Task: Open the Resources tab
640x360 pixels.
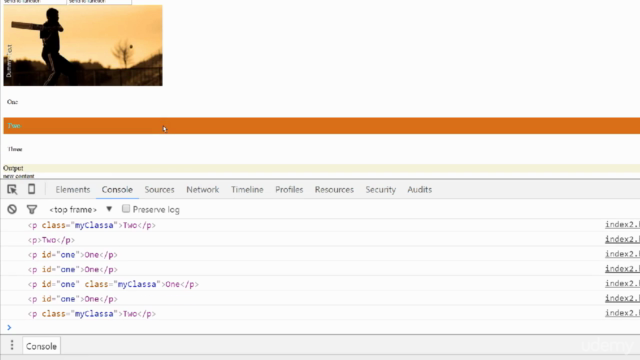Action: tap(334, 189)
